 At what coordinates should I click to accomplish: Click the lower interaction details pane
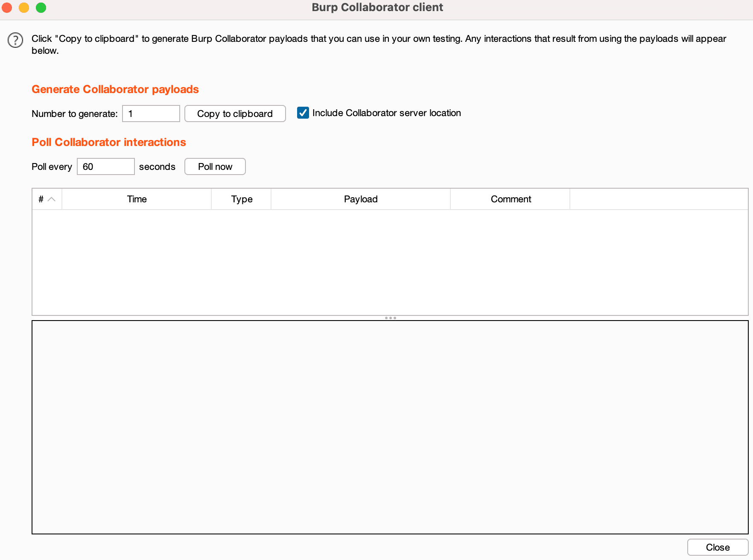point(389,427)
